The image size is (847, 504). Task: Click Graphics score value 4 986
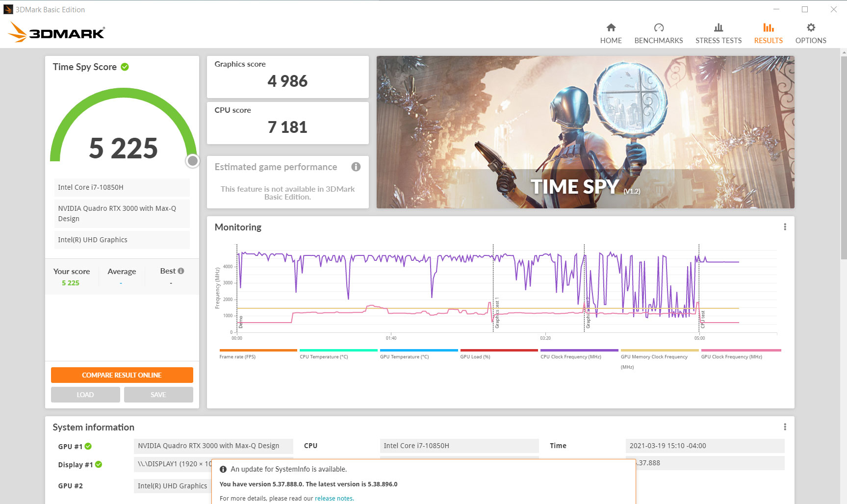(287, 81)
